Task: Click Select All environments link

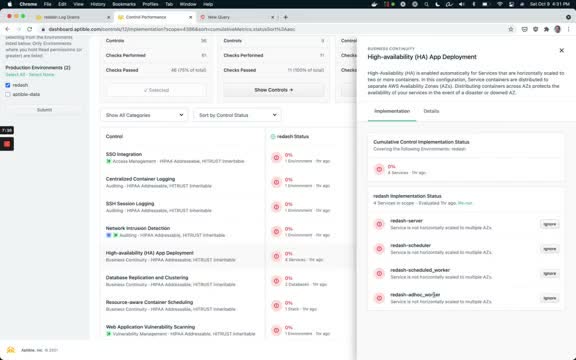Action: [15, 75]
